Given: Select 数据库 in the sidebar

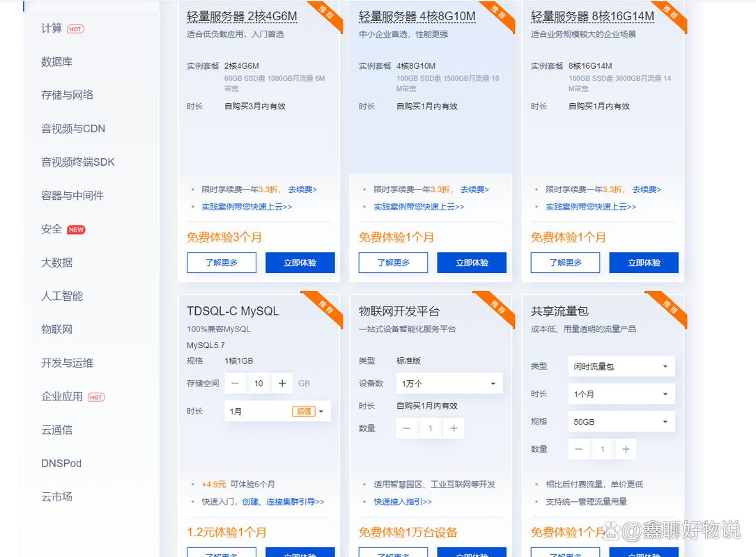Looking at the screenshot, I should (x=57, y=62).
